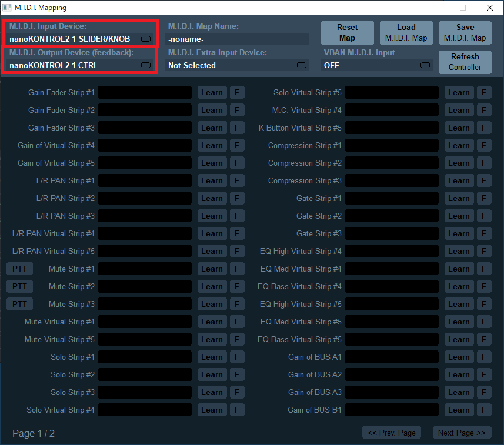Image resolution: width=504 pixels, height=445 pixels.
Task: Toggle F for L/R PAN Virtual Strip #5
Action: 237,251
